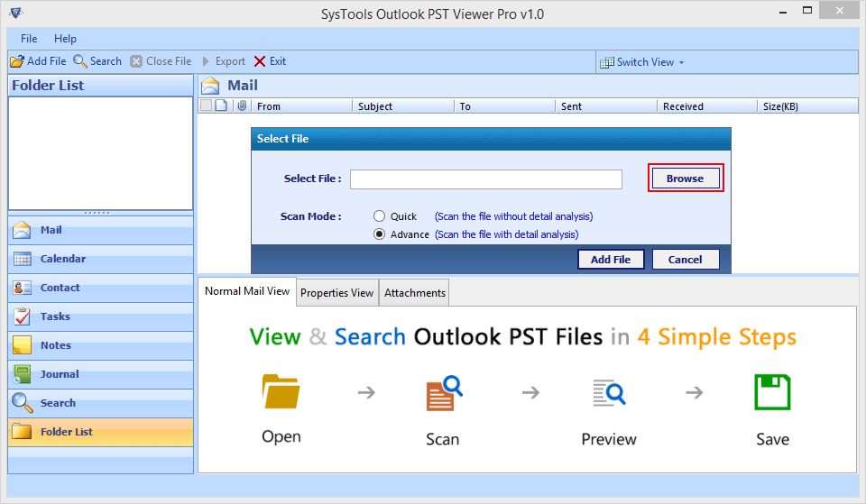Click the Browse button
The height and width of the screenshot is (504, 866).
686,179
